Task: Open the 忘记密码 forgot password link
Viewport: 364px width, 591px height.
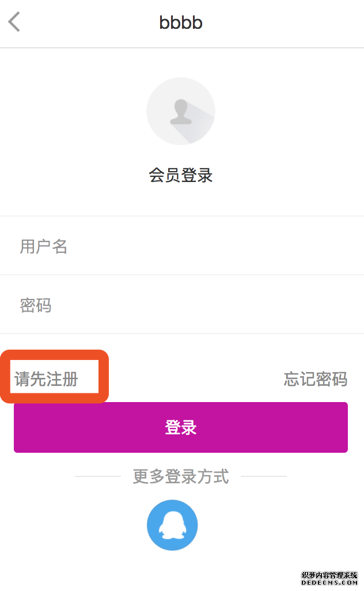Action: [x=316, y=379]
